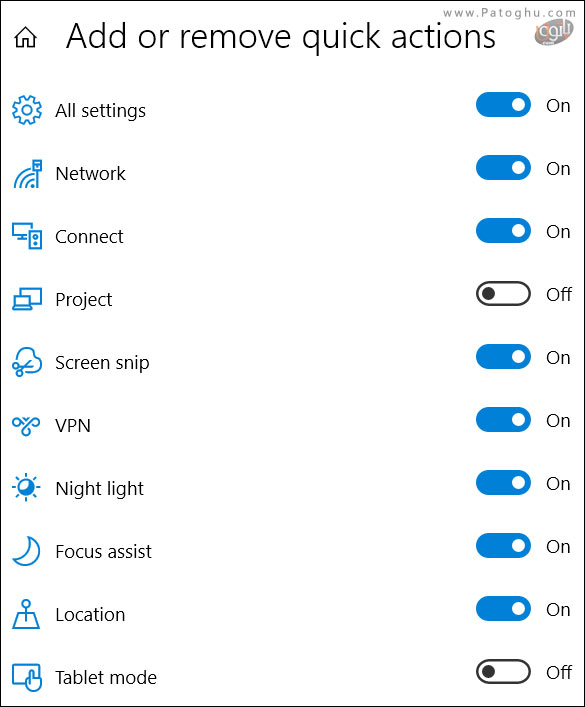Turn off the All settings toggle
585x707 pixels.
[x=503, y=105]
